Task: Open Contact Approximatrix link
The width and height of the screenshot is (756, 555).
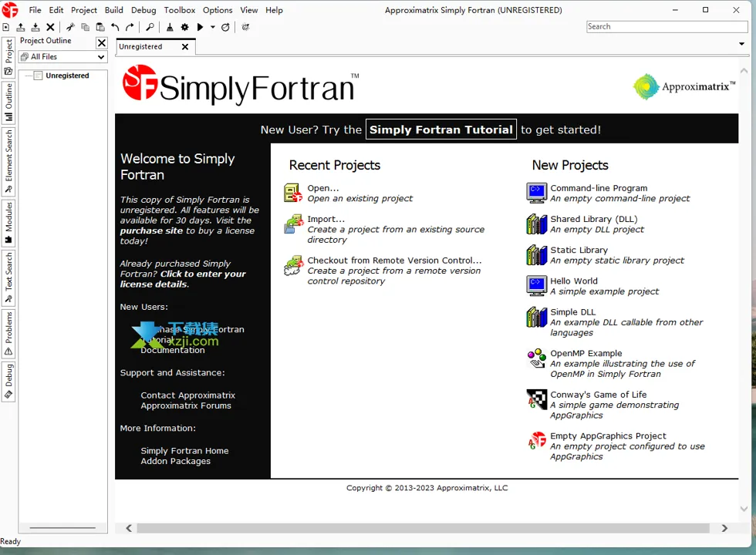Action: pyautogui.click(x=188, y=395)
